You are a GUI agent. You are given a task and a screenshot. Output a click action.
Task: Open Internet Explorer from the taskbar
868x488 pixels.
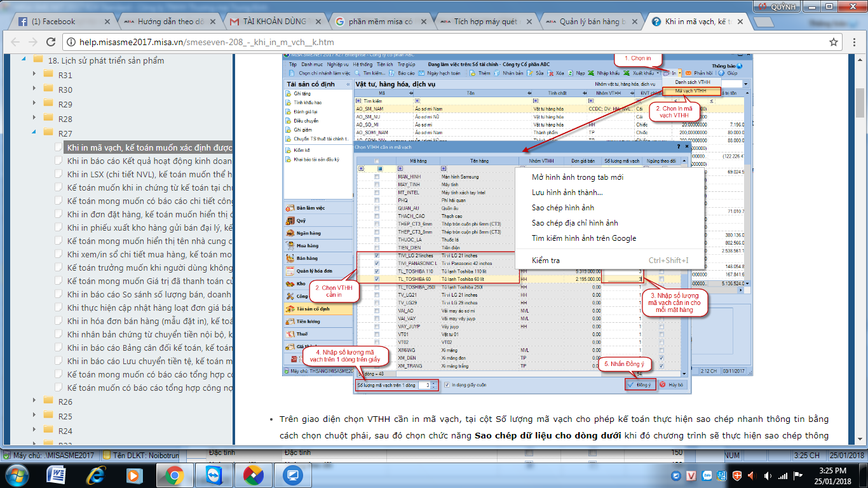click(x=96, y=475)
